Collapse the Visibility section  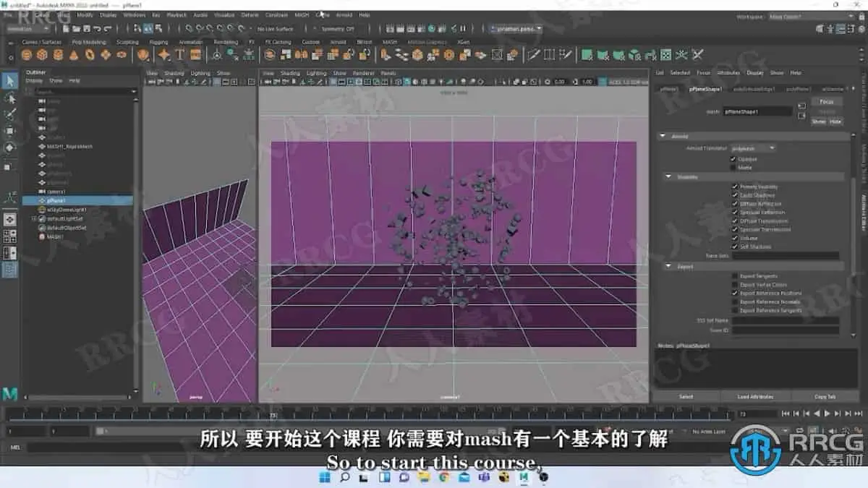(668, 176)
